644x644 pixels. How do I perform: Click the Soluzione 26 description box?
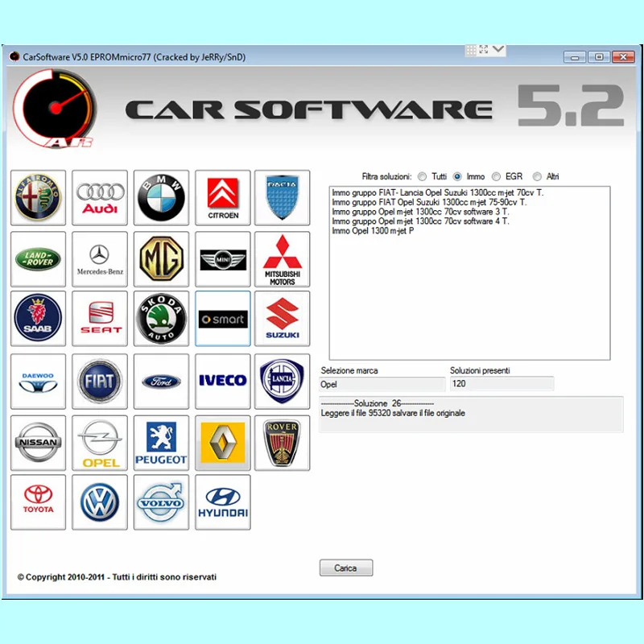coord(471,415)
